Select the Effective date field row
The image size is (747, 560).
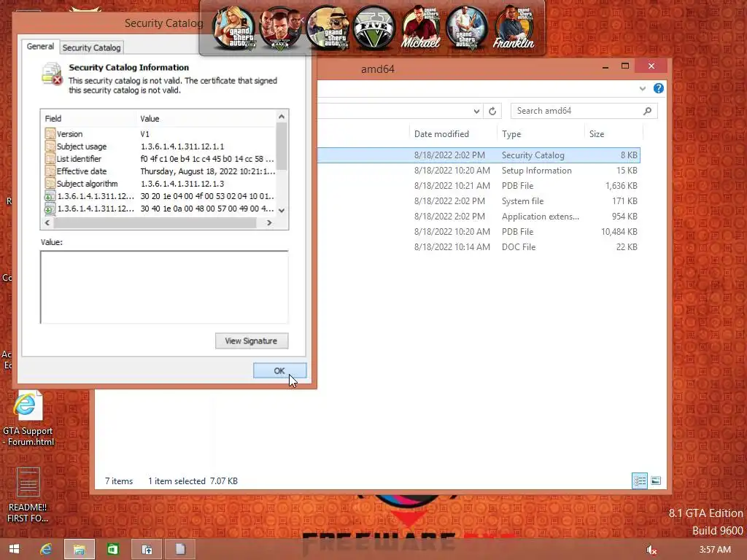[160, 171]
